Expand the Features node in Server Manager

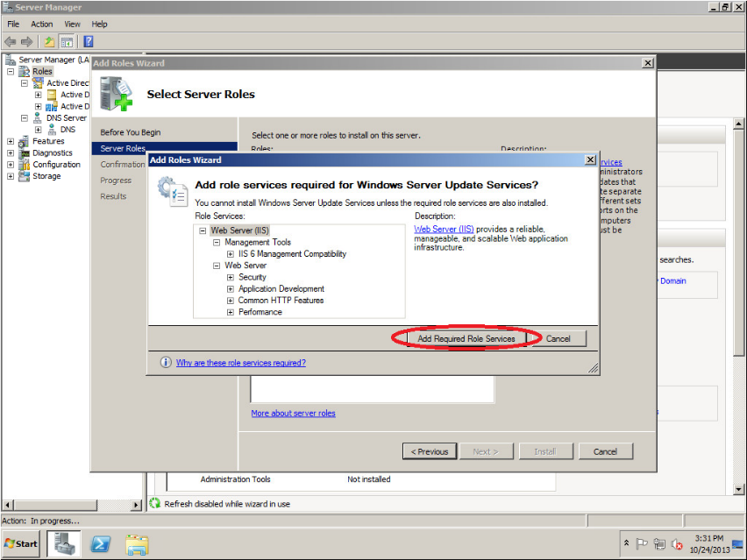coord(11,141)
